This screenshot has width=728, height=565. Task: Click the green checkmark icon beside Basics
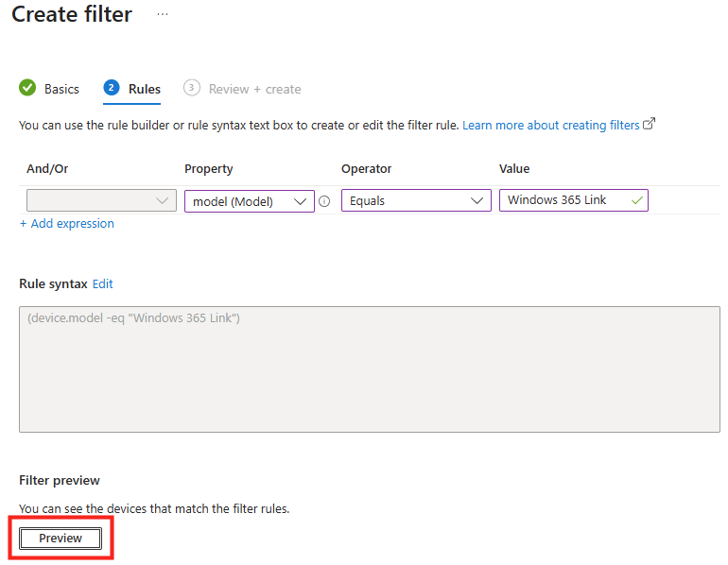click(27, 88)
